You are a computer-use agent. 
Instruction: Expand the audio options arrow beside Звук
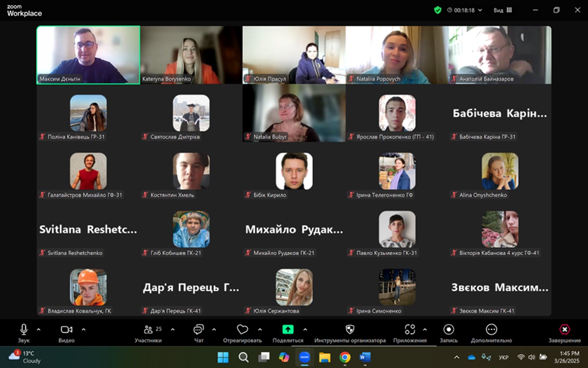pyautogui.click(x=38, y=330)
